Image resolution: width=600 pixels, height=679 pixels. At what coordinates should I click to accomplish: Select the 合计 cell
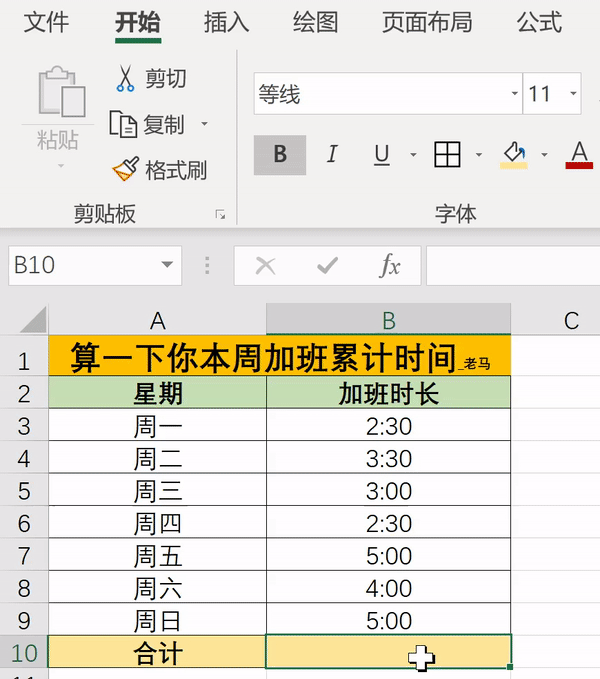[158, 653]
